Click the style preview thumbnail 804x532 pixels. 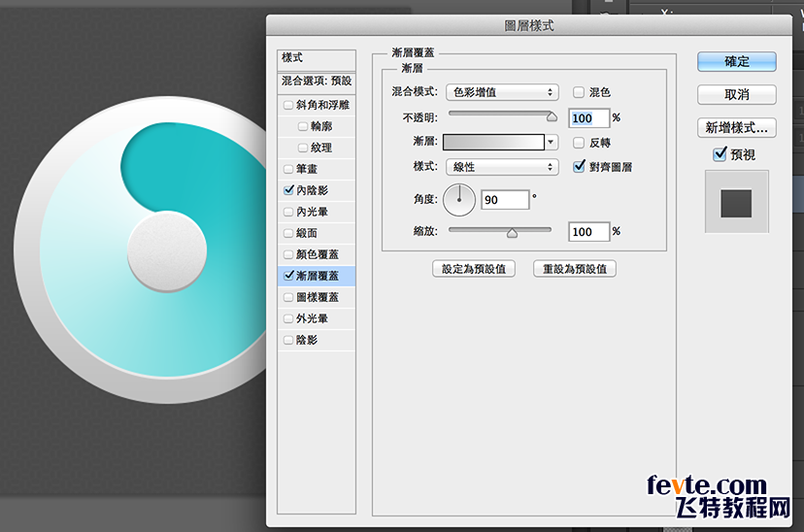[x=736, y=202]
